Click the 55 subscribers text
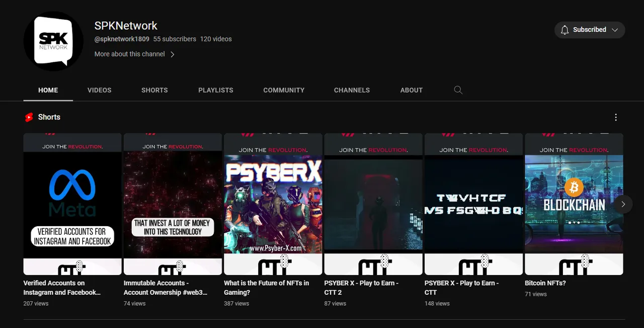The width and height of the screenshot is (644, 328). pyautogui.click(x=175, y=39)
